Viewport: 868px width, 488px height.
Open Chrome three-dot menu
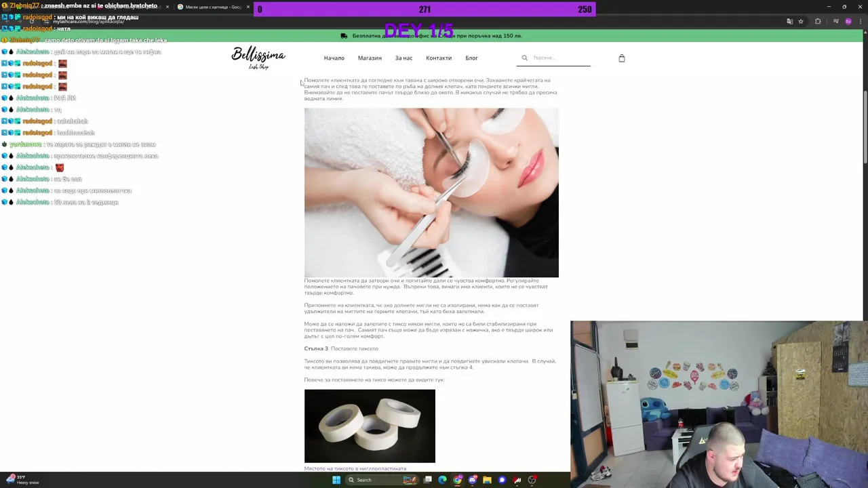pyautogui.click(x=860, y=21)
